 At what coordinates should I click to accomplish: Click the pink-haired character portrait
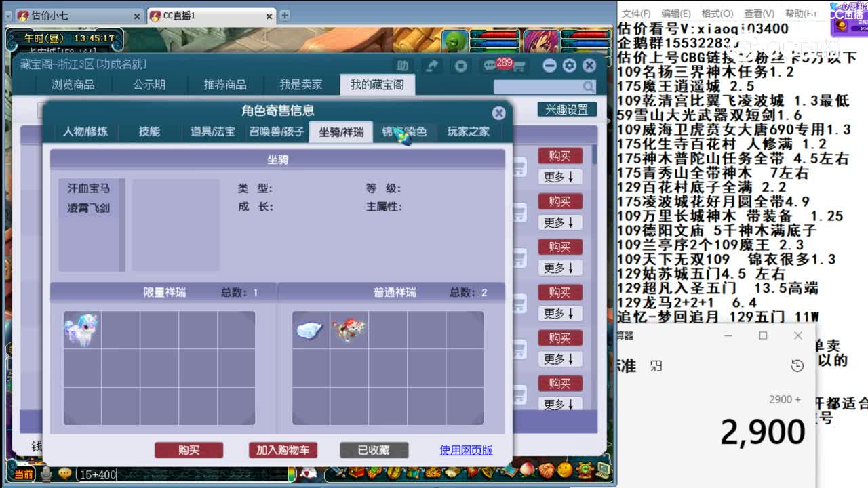[540, 41]
